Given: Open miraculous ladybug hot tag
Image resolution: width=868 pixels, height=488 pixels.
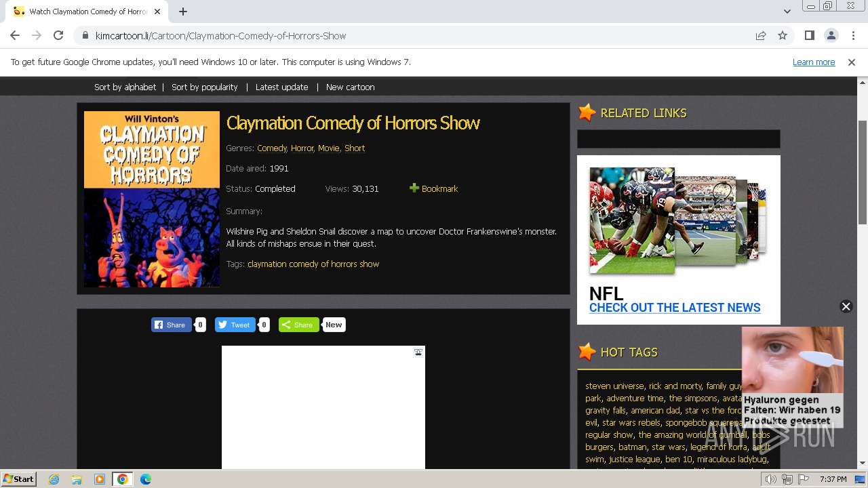Looking at the screenshot, I should coord(732,459).
